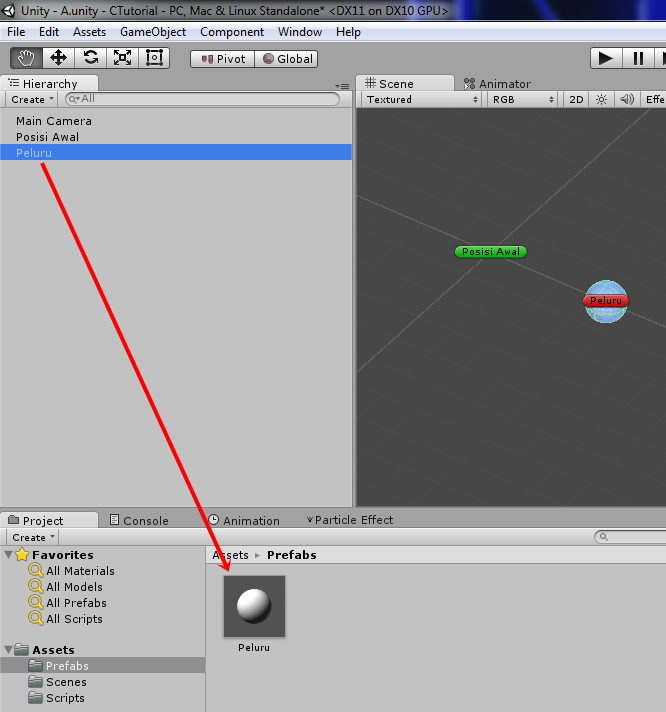Image resolution: width=666 pixels, height=712 pixels.
Task: Open the Edit menu
Action: (x=49, y=32)
